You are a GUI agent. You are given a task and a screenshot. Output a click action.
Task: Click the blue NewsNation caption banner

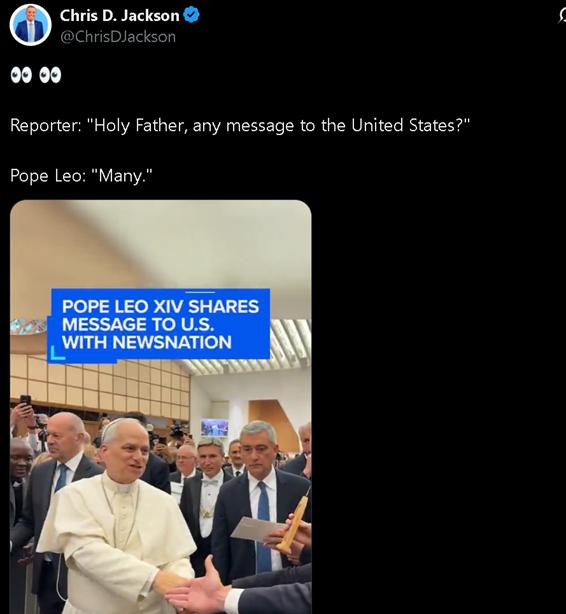pyautogui.click(x=159, y=324)
